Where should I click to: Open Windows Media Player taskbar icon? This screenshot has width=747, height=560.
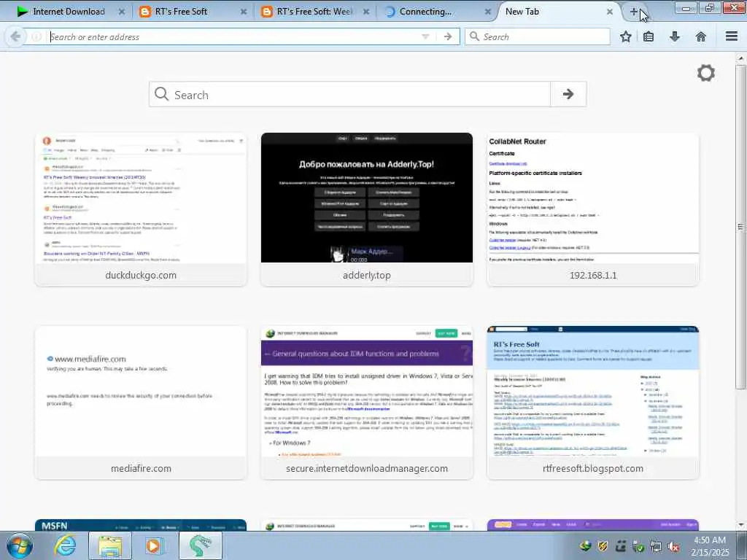(x=153, y=545)
